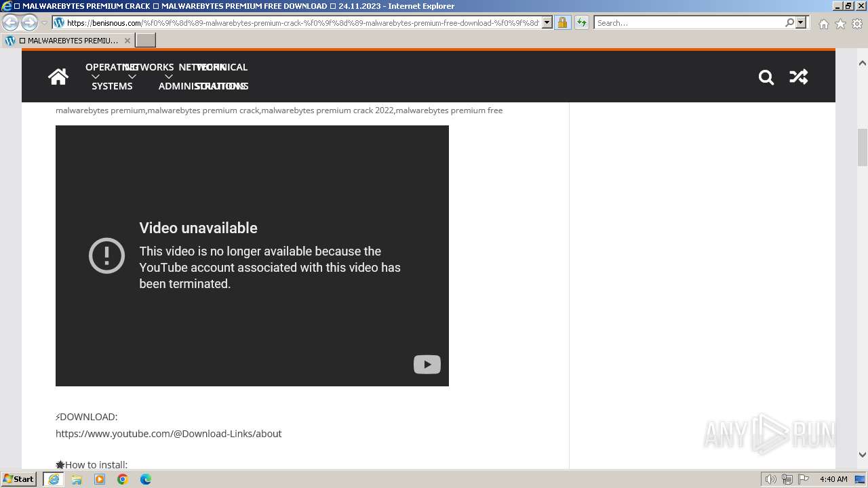This screenshot has height=488, width=868.
Task: Click the site home icon in navbar
Action: tap(58, 77)
